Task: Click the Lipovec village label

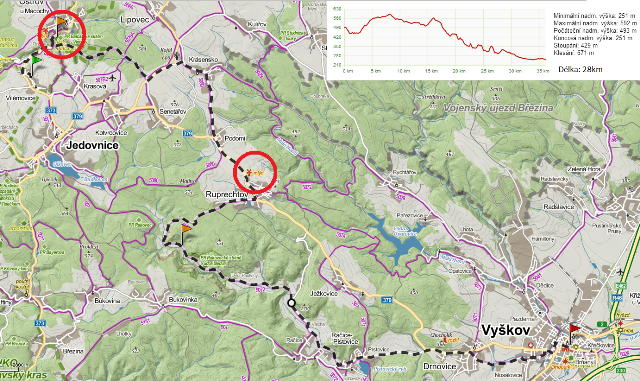Action: coord(133,19)
